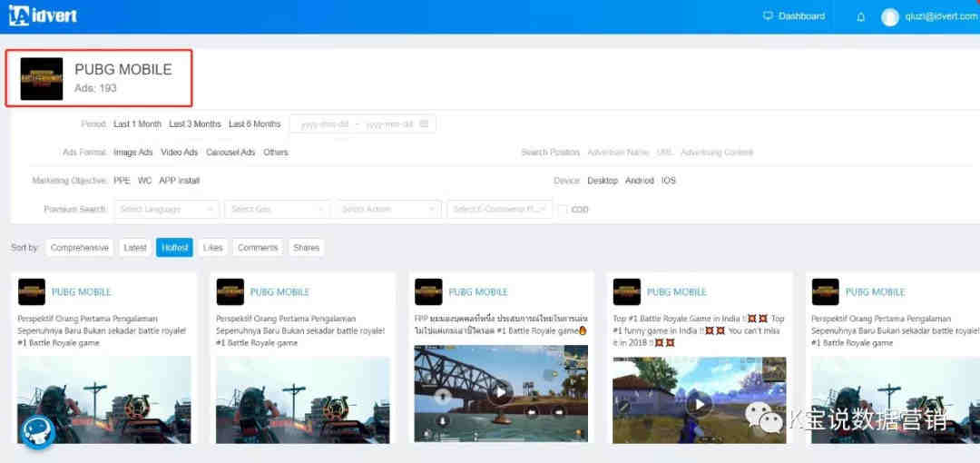
Task: Set search position to URL
Action: (x=665, y=152)
